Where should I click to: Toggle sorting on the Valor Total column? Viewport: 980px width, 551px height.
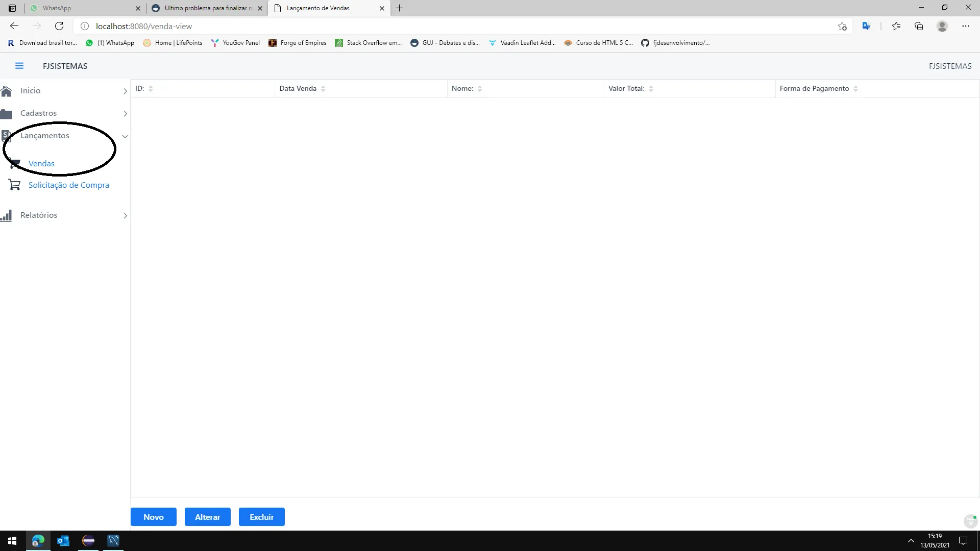tap(651, 89)
